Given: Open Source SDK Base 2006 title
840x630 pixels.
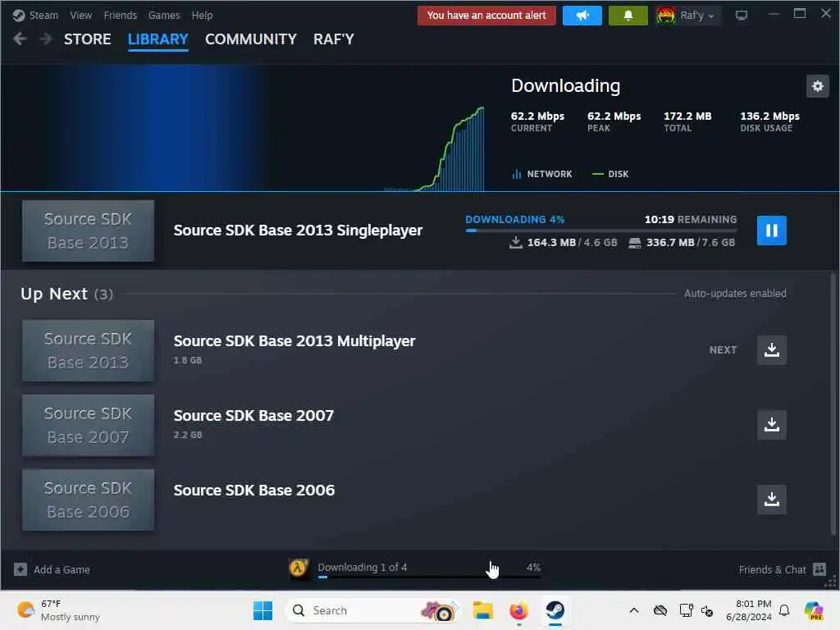Looking at the screenshot, I should [x=254, y=491].
